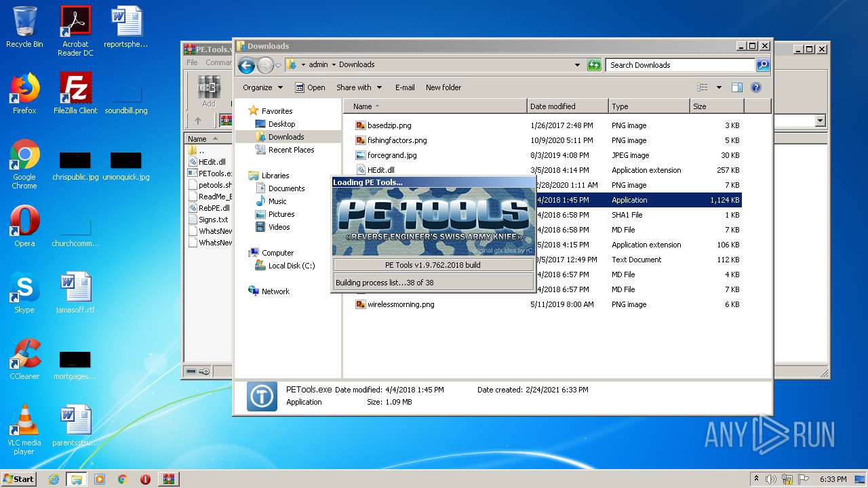Launch Opera from the desktop
This screenshot has height=488, width=868.
(24, 226)
